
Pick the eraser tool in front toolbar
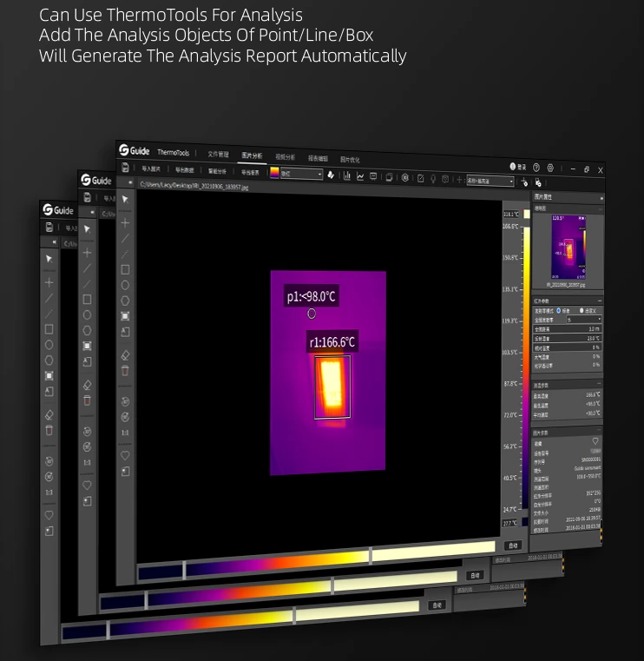[125, 354]
